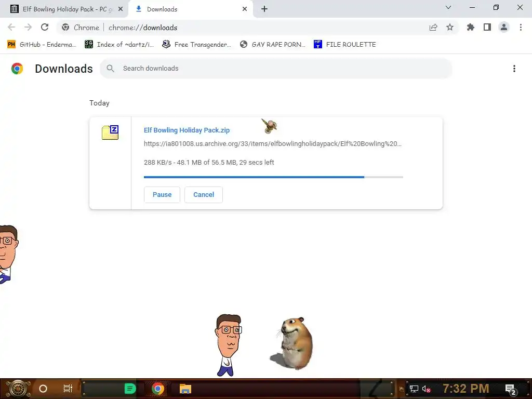The width and height of the screenshot is (532, 399).
Task: Minimize the Chrome window
Action: [x=472, y=7]
